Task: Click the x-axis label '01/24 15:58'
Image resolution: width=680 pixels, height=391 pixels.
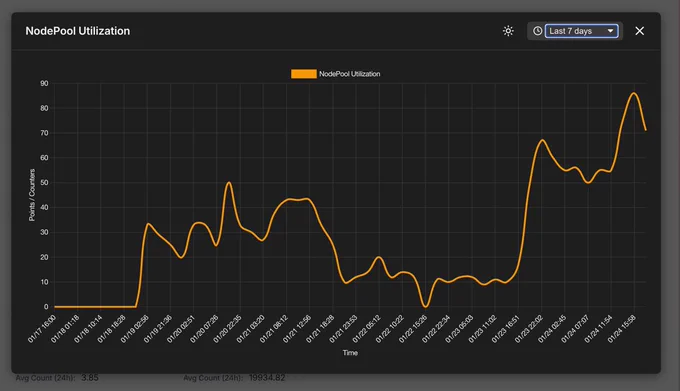Action: pyautogui.click(x=622, y=329)
